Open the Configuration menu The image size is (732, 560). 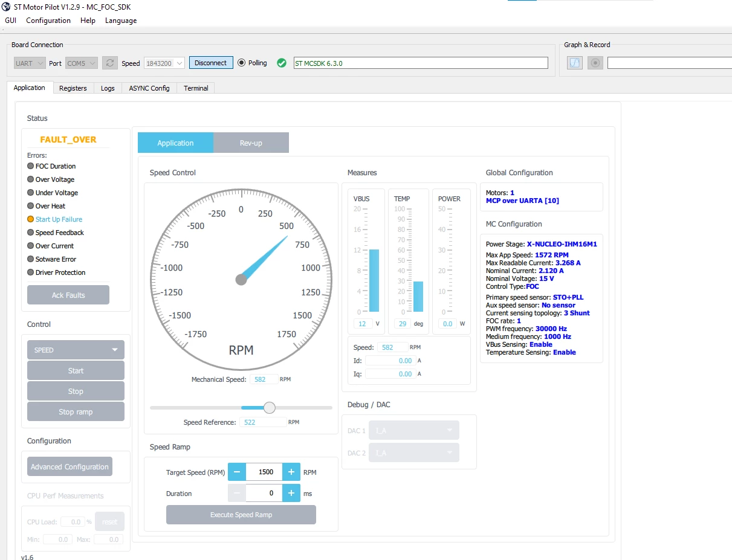coord(48,21)
